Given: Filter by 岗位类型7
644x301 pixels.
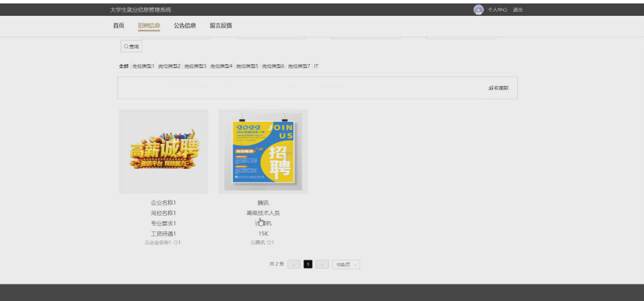Looking at the screenshot, I should tap(299, 66).
